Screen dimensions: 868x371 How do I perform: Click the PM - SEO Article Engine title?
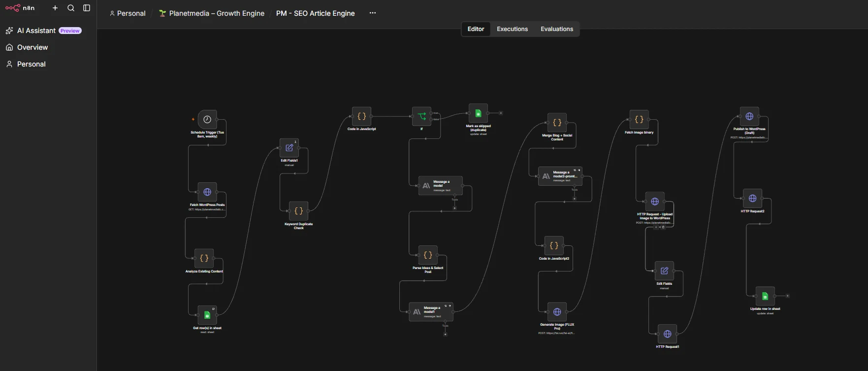(x=316, y=13)
